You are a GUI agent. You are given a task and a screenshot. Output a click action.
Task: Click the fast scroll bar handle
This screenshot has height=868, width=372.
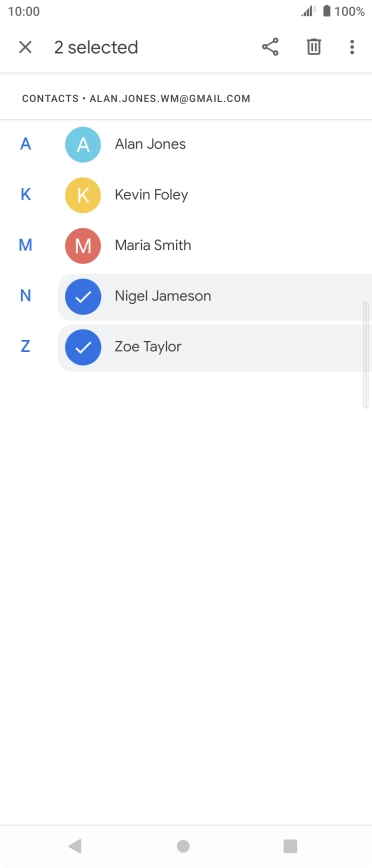(365, 354)
